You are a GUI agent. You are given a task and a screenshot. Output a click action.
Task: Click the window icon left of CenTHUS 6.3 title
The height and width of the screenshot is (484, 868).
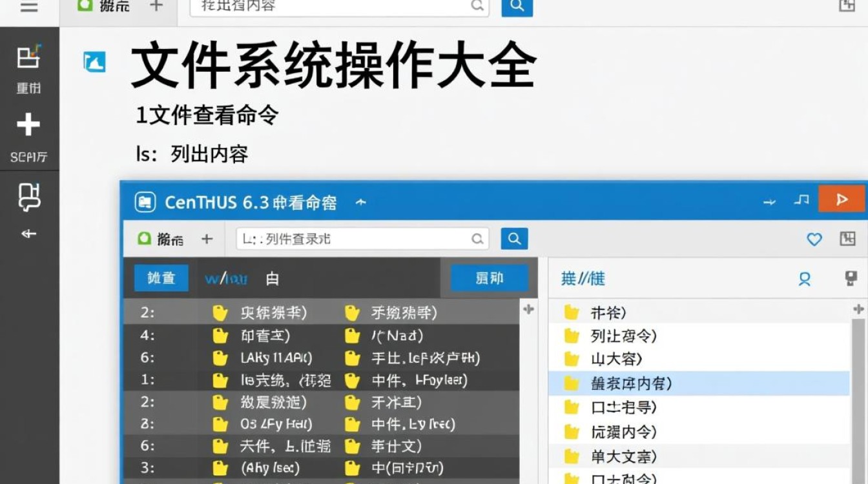145,202
